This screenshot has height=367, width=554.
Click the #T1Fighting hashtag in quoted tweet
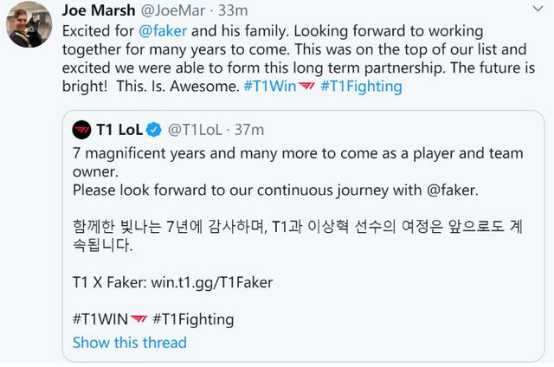(193, 320)
